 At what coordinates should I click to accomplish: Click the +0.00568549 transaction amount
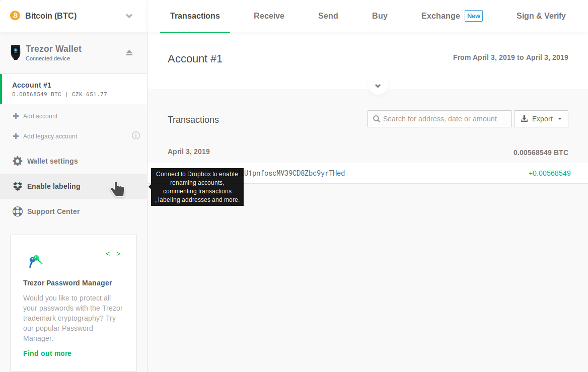549,173
